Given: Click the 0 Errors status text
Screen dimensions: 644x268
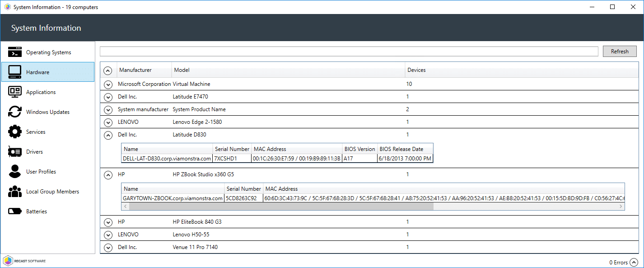Looking at the screenshot, I should pos(618,263).
